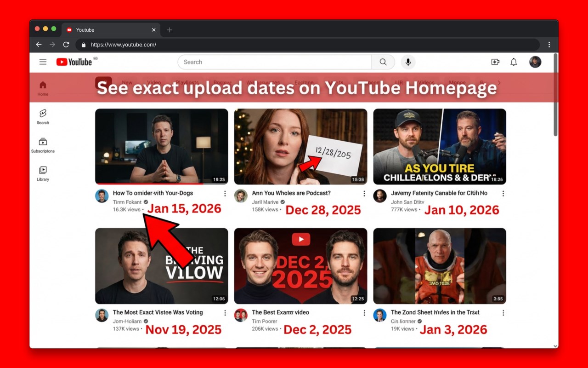588x368 pixels.
Task: Reload the page
Action: click(66, 45)
